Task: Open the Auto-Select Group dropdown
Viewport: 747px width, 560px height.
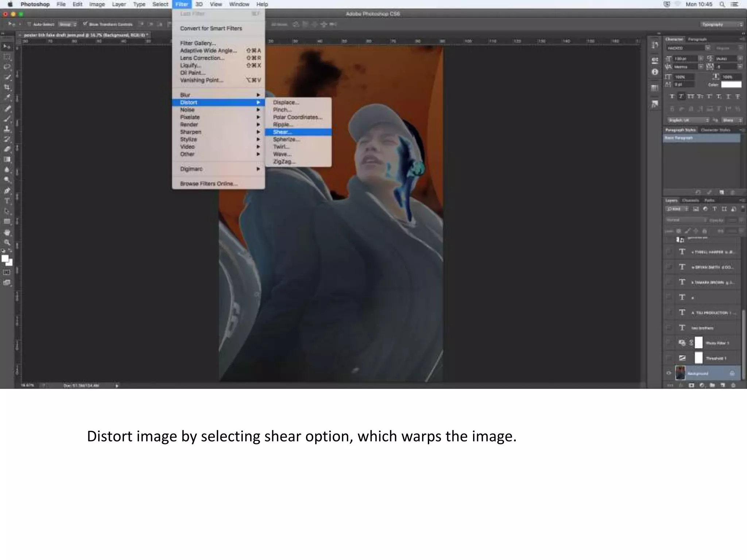Action: point(68,24)
